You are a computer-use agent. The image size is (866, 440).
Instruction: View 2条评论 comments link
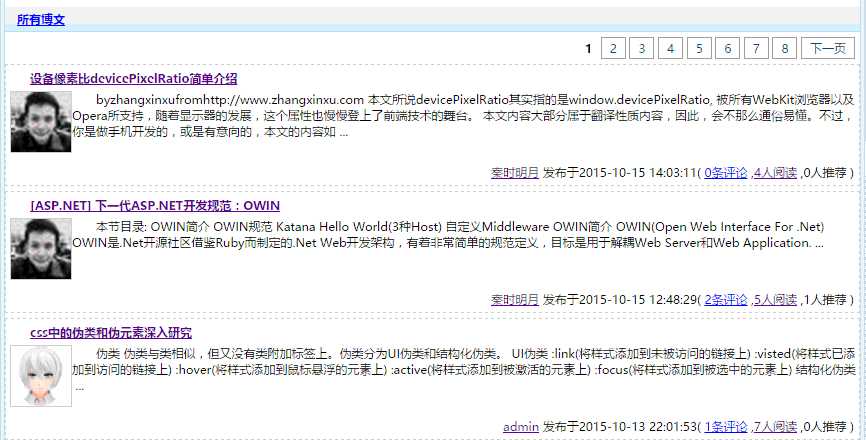(x=726, y=299)
